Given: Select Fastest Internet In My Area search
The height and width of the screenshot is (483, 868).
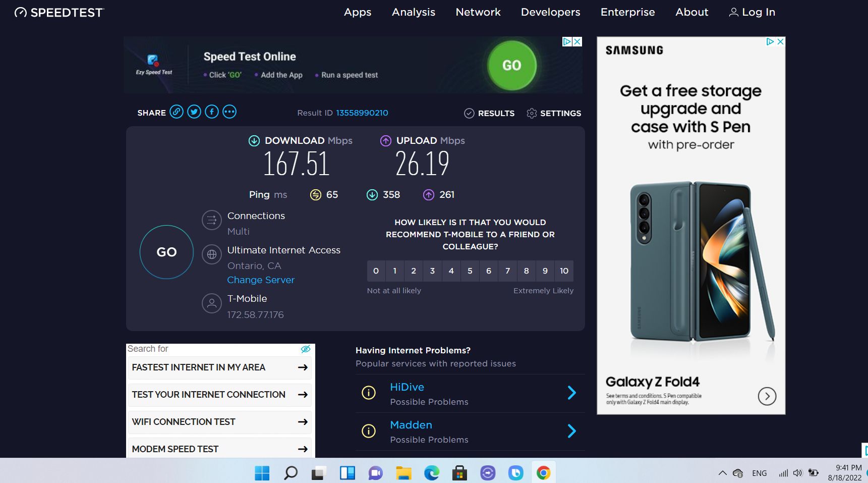Looking at the screenshot, I should (x=220, y=367).
